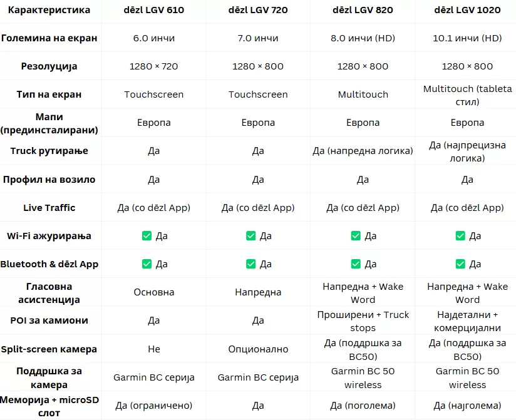
Task: Click the Bluetooth checkmark under dēzl LGV 820
Action: 356,264
